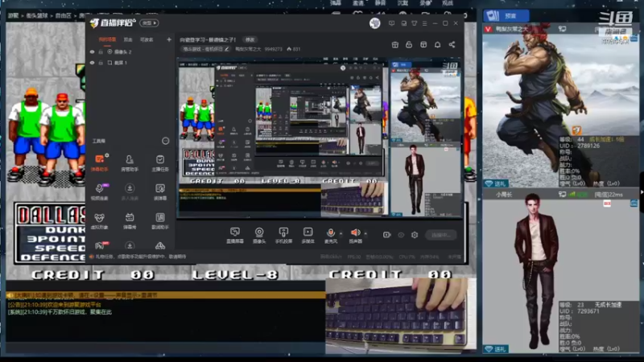Share the live room via share icon
The height and width of the screenshot is (362, 644).
pyautogui.click(x=452, y=45)
